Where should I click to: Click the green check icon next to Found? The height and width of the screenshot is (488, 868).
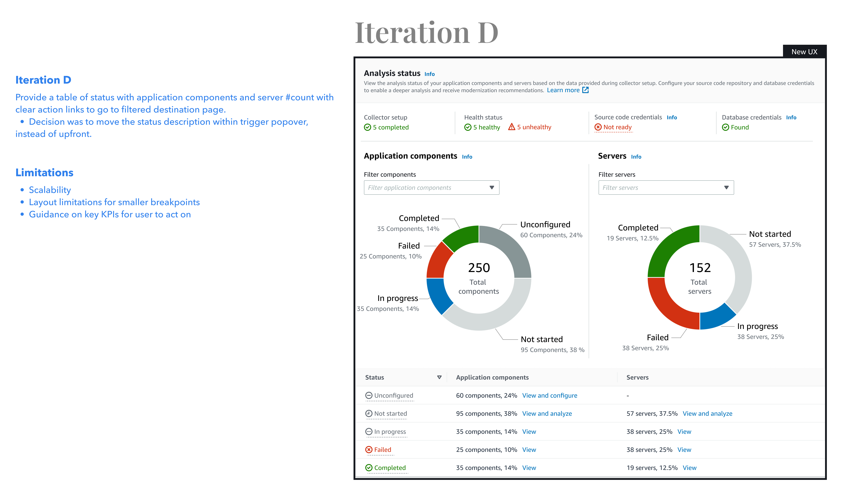point(725,127)
